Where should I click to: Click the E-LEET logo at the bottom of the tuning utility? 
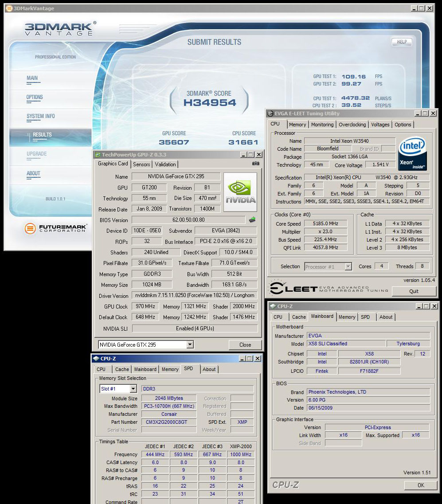tap(329, 288)
